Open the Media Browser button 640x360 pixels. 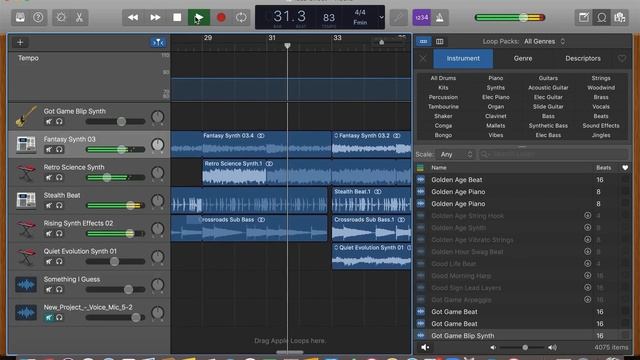tap(620, 18)
